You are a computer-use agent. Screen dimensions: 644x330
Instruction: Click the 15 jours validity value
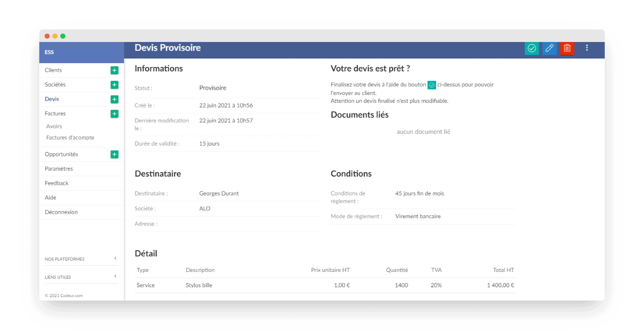pyautogui.click(x=209, y=144)
